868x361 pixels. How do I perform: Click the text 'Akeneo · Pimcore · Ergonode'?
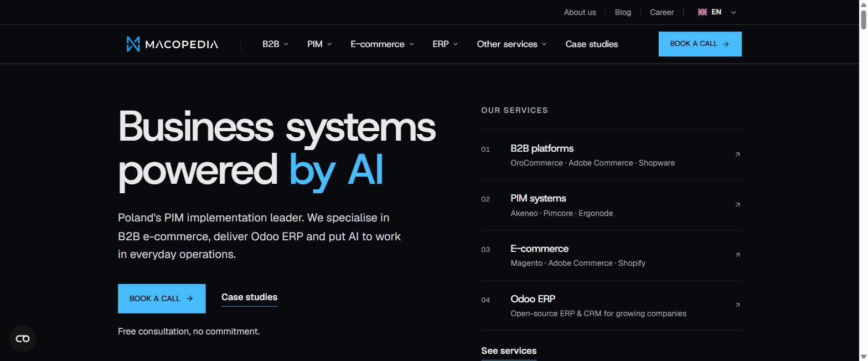click(561, 213)
